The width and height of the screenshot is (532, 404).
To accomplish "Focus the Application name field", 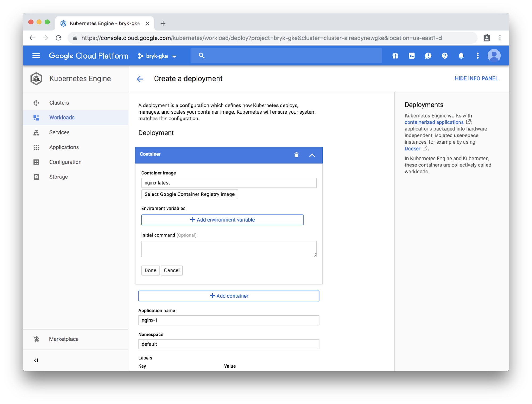I will 229,320.
